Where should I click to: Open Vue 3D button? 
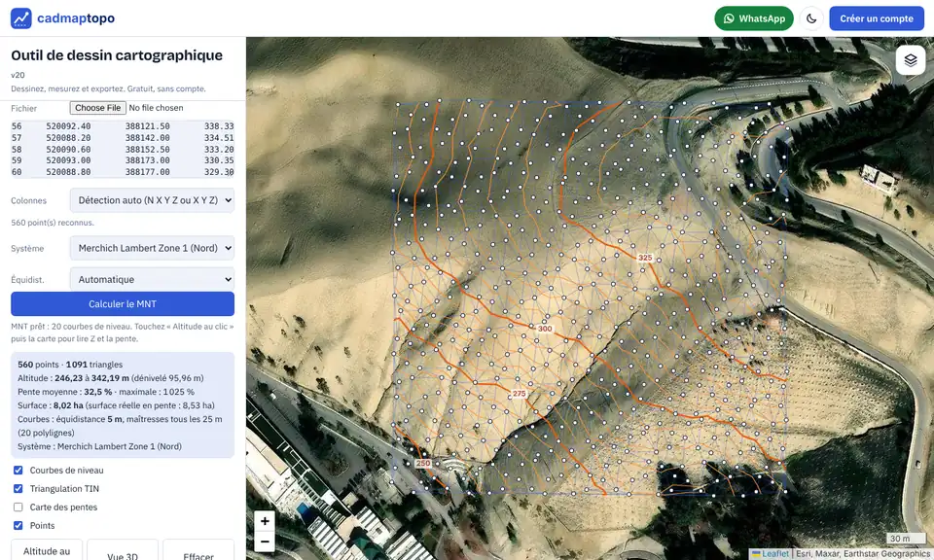[123, 553]
